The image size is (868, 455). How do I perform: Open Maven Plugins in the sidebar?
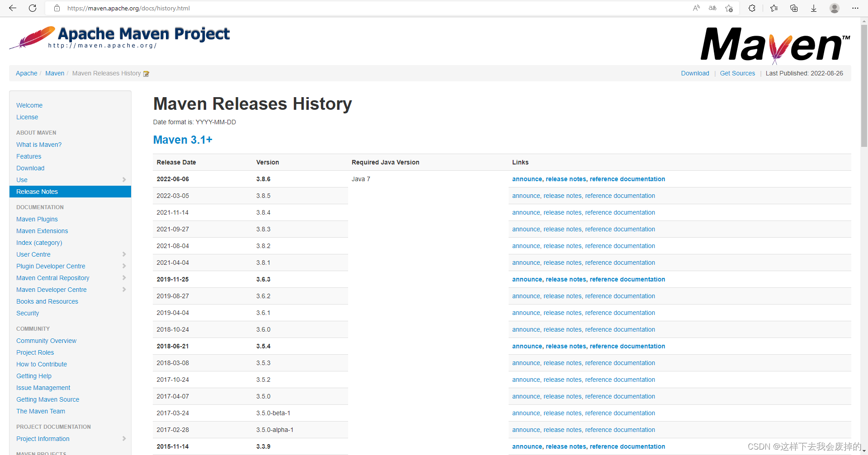tap(37, 219)
